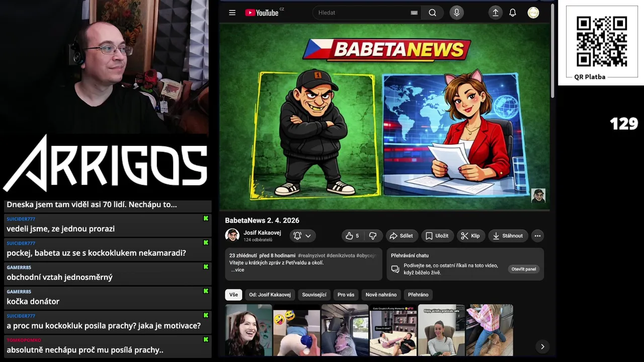This screenshot has width=644, height=362.
Task: Click the QR Platba code
Action: [601, 41]
